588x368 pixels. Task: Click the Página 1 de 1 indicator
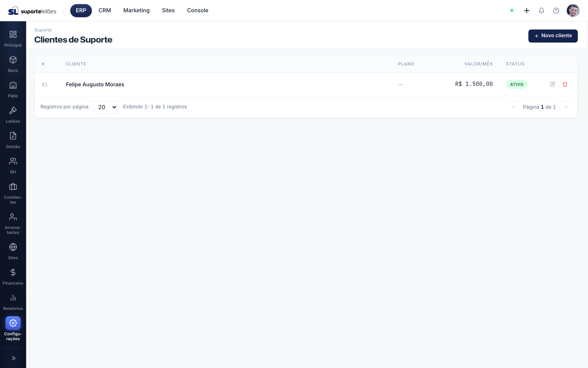click(x=539, y=107)
